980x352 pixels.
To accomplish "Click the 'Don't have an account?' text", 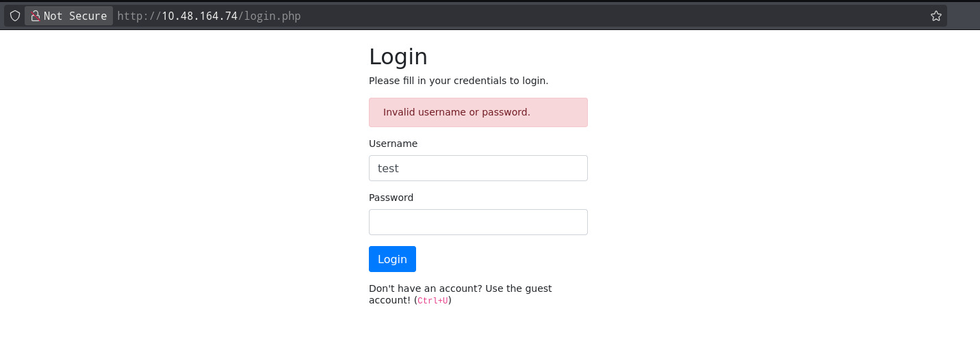I will tap(426, 288).
